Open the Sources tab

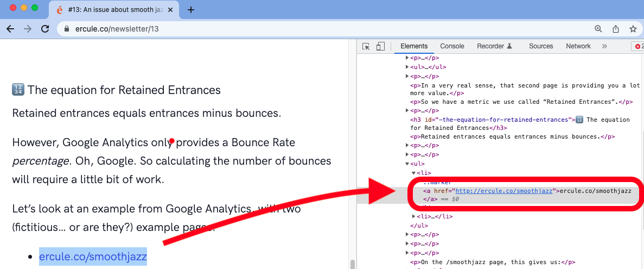tap(541, 46)
